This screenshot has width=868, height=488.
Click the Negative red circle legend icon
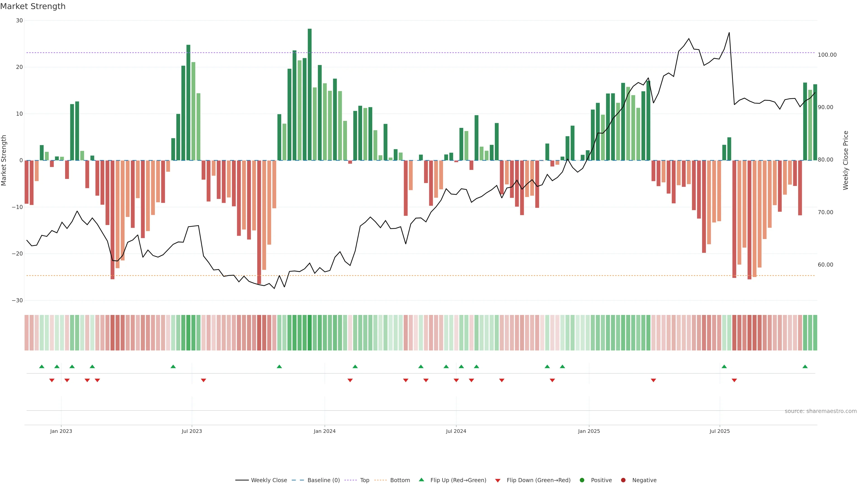[x=623, y=480]
